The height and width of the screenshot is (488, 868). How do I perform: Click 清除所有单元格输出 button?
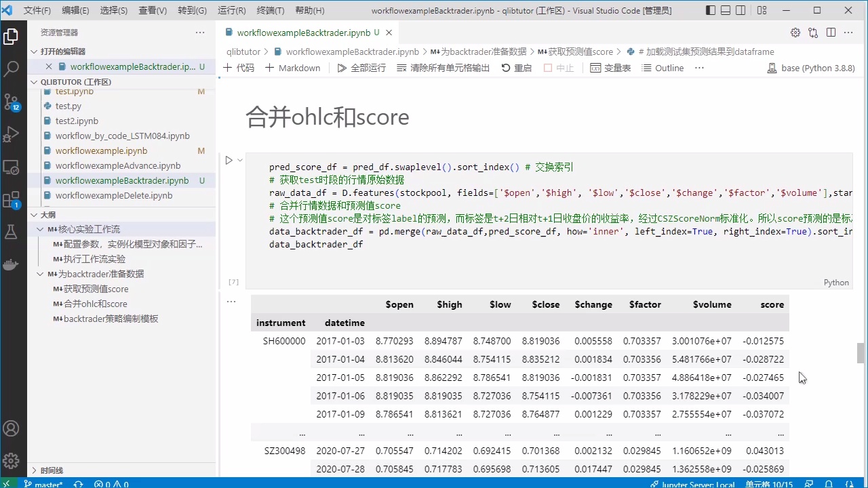[443, 68]
